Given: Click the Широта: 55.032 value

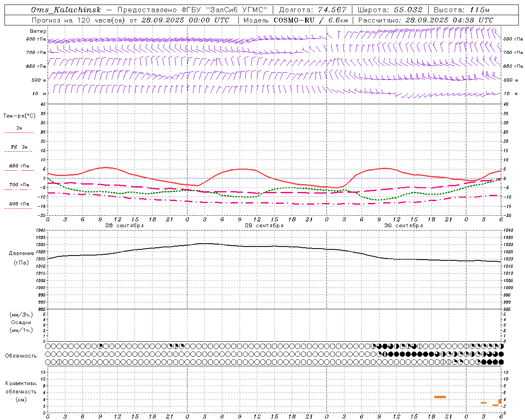Looking at the screenshot, I should tap(390, 10).
